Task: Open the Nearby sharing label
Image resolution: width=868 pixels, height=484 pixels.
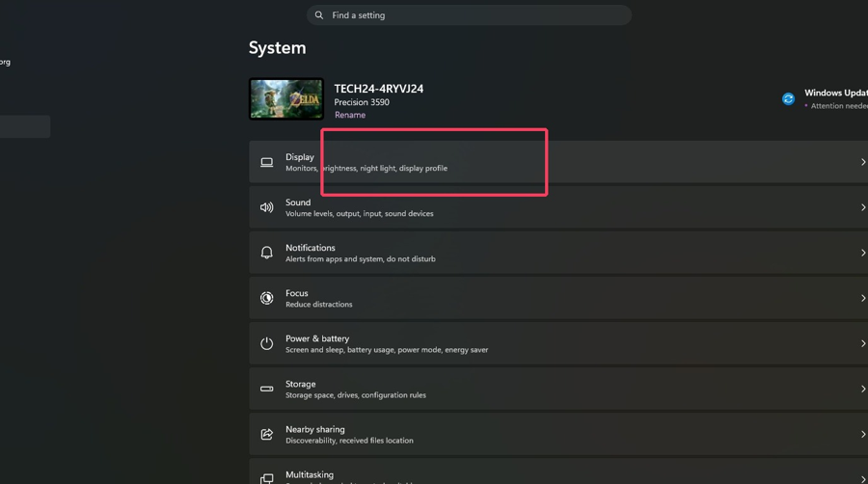Action: tap(315, 429)
